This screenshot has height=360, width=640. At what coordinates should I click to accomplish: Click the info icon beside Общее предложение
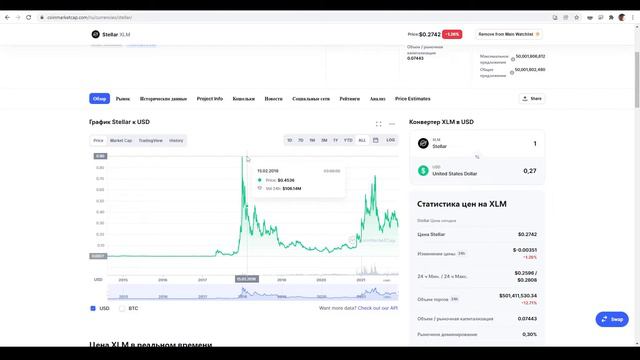(512, 73)
